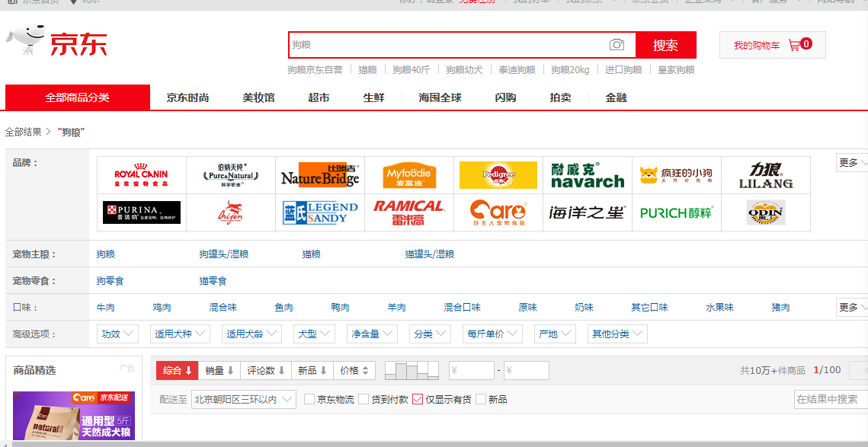Click the red 搜索 button
Image resolution: width=868 pixels, height=447 pixels.
tap(665, 45)
